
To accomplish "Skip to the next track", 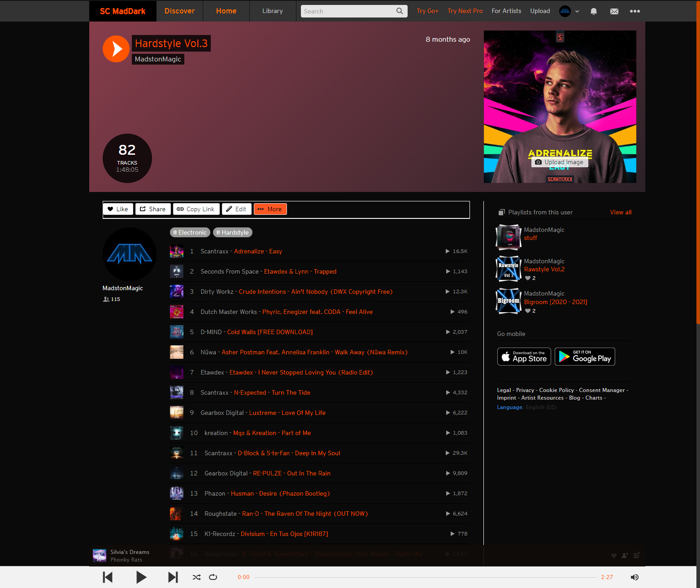I will pos(172,577).
